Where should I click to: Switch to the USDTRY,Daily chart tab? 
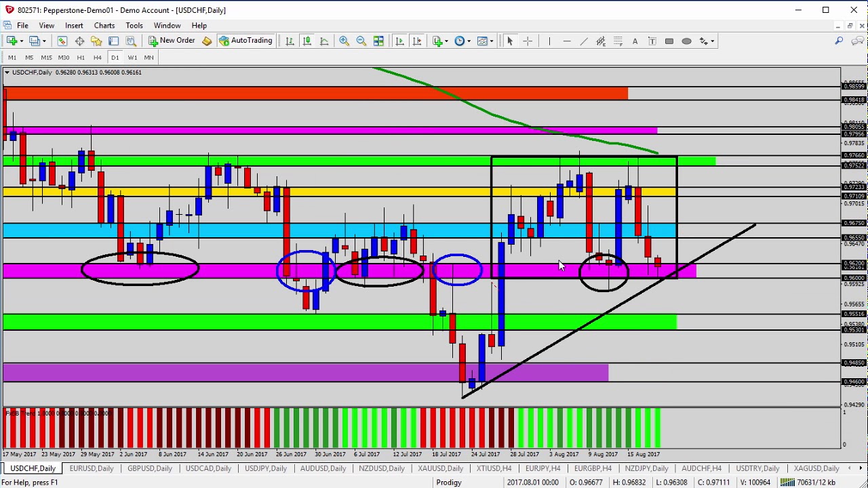[758, 468]
